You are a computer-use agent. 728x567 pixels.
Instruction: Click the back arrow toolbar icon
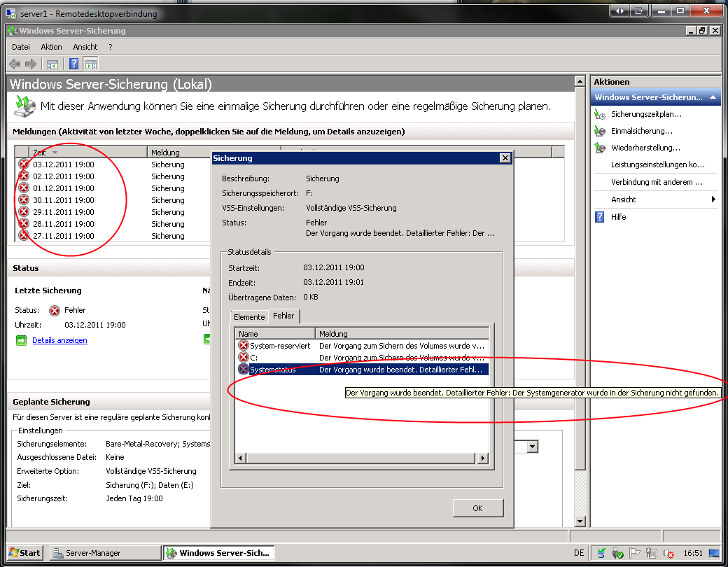[x=15, y=64]
